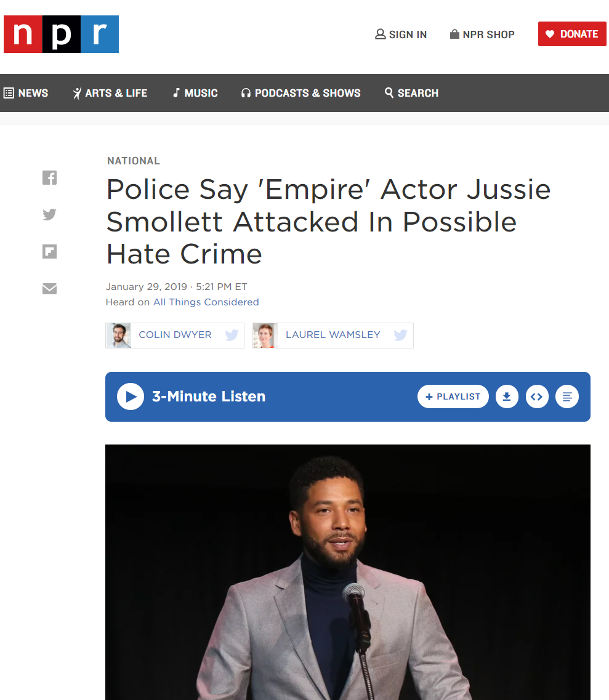Show the transcript icon in player
Viewport: 609px width, 700px height.
click(x=567, y=396)
